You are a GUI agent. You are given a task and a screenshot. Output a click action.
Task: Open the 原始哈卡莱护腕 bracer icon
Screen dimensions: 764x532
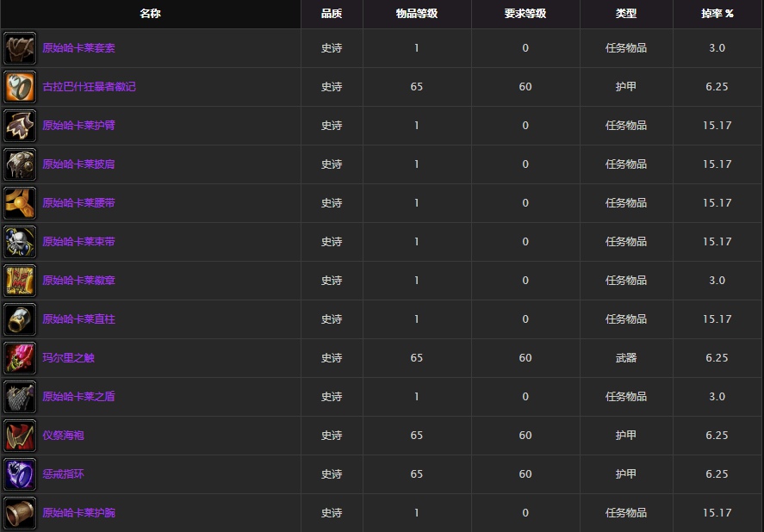coord(20,513)
